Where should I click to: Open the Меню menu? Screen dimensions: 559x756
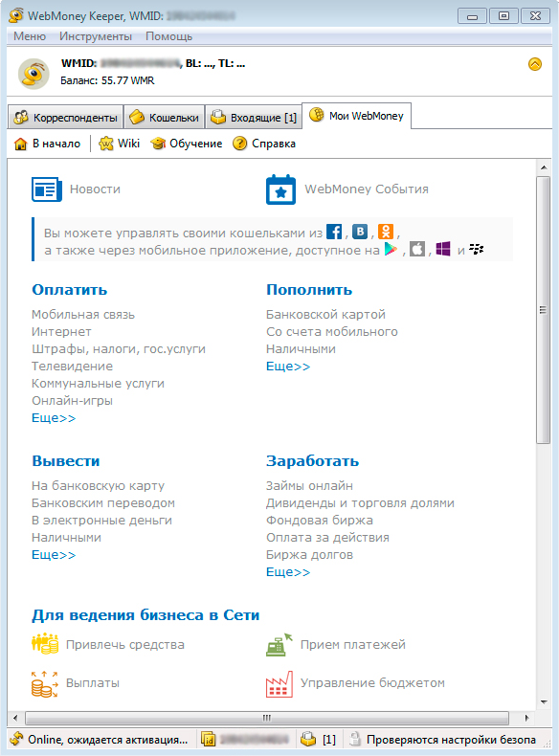click(30, 36)
